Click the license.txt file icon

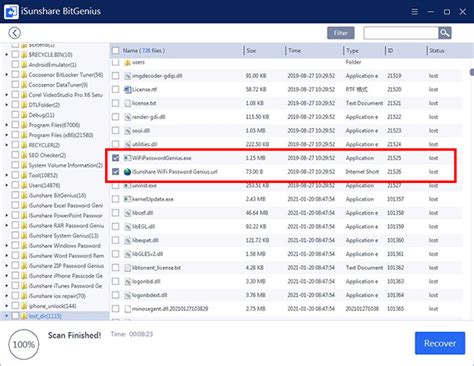[x=127, y=103]
